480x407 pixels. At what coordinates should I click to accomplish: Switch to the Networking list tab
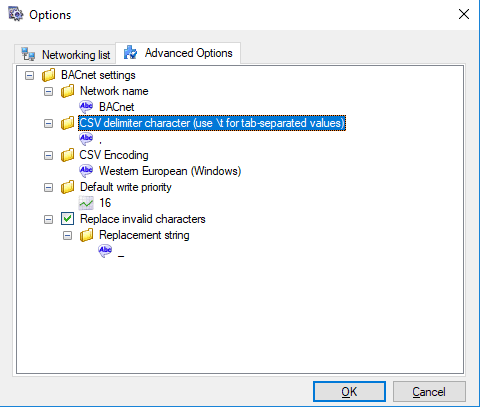pos(65,54)
